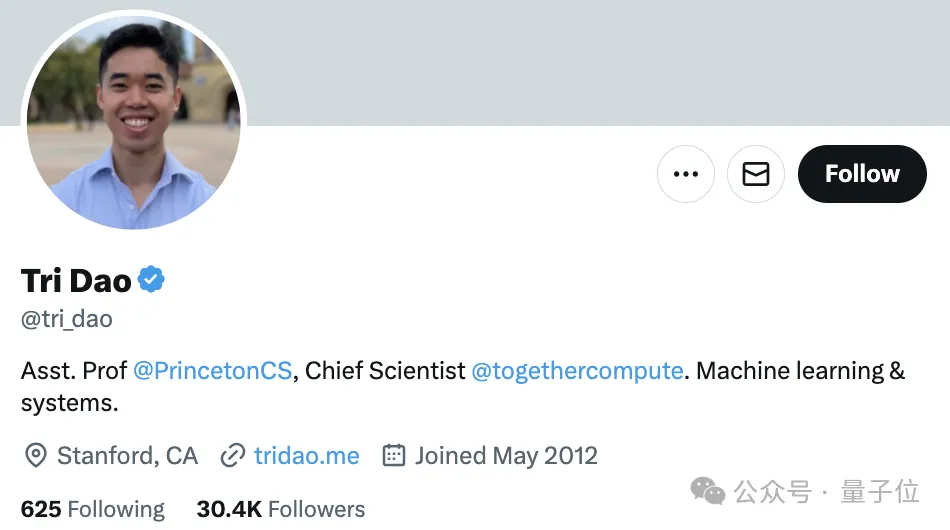The image size is (950, 530).
Task: Open the @PrincetonCS mention link
Action: (212, 371)
